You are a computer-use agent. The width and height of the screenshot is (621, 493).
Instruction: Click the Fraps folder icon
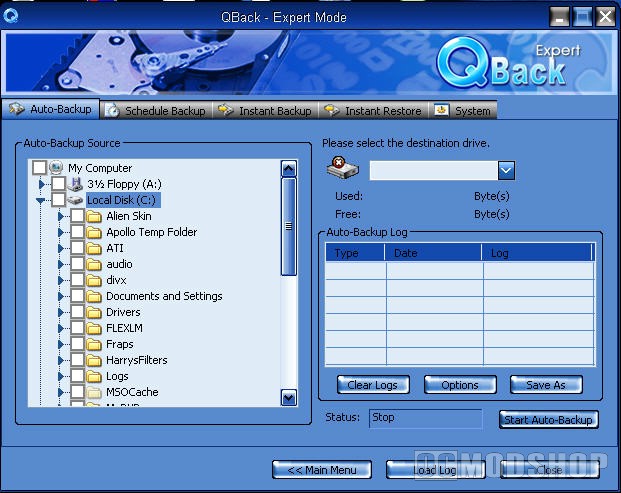click(94, 345)
